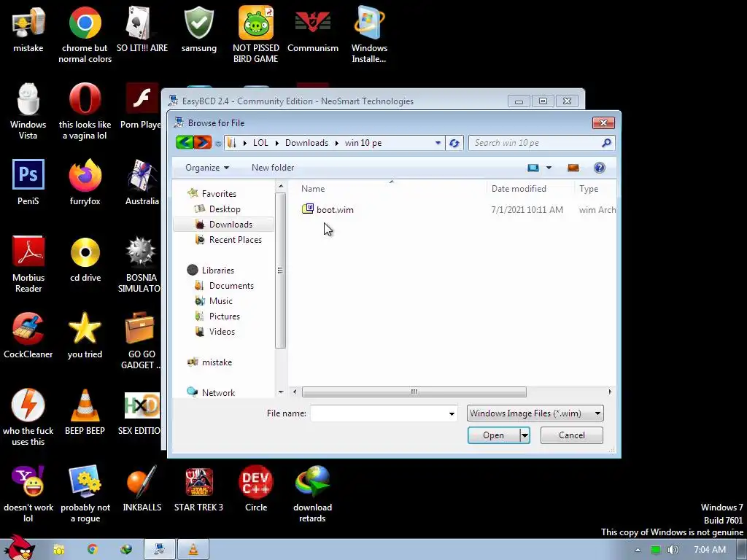Expand the File name dropdown arrow
The width and height of the screenshot is (747, 560).
coord(452,414)
